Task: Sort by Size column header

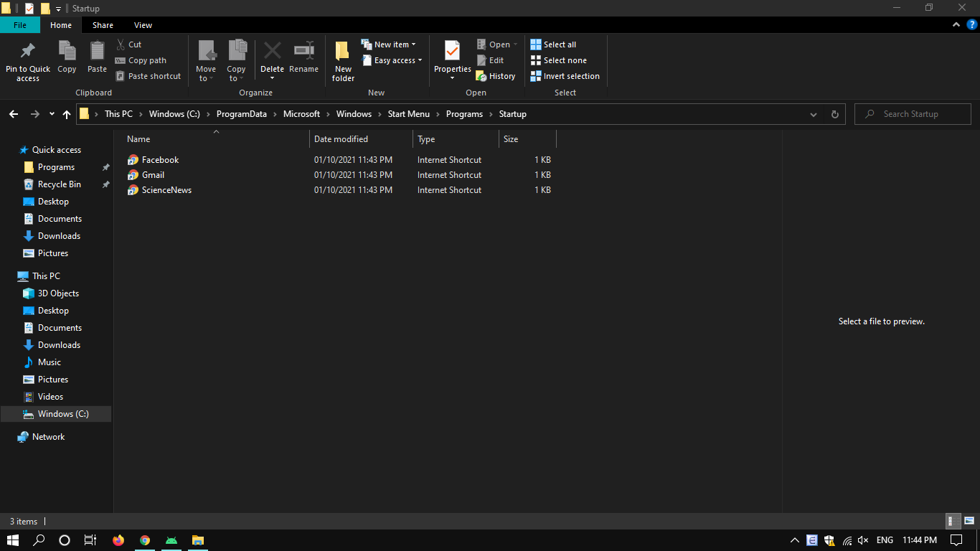Action: click(511, 139)
